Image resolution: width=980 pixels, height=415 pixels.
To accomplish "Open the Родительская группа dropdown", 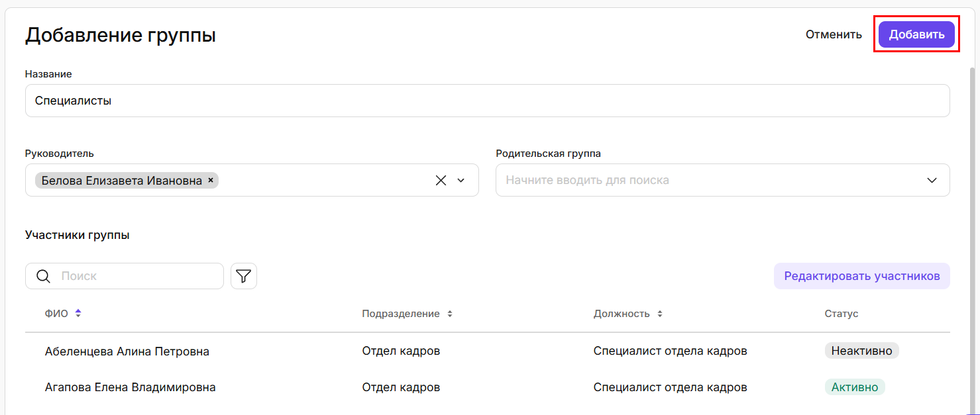I will (932, 180).
